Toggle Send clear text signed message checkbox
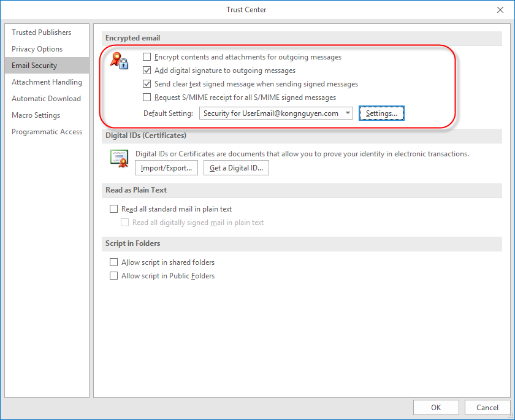 tap(147, 84)
